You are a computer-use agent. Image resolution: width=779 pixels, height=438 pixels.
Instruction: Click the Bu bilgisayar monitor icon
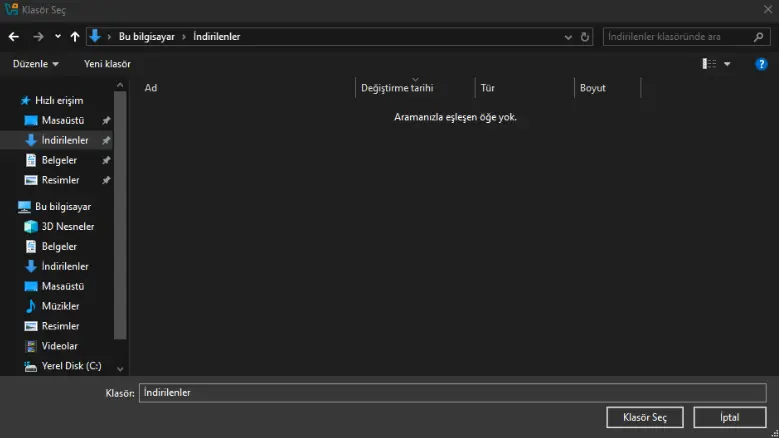click(24, 207)
